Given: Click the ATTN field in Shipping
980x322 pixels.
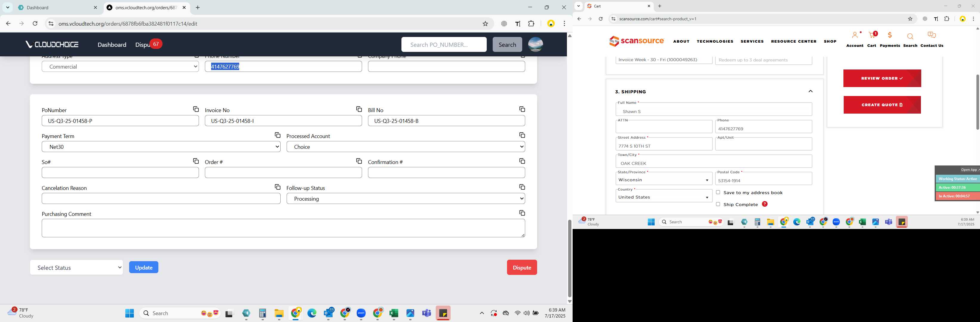Looking at the screenshot, I should 664,127.
